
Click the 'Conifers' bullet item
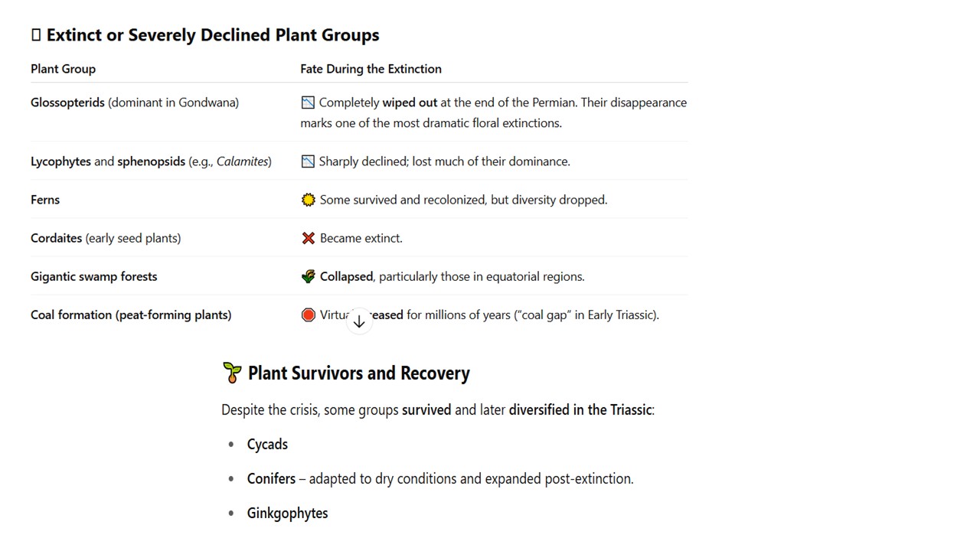271,479
